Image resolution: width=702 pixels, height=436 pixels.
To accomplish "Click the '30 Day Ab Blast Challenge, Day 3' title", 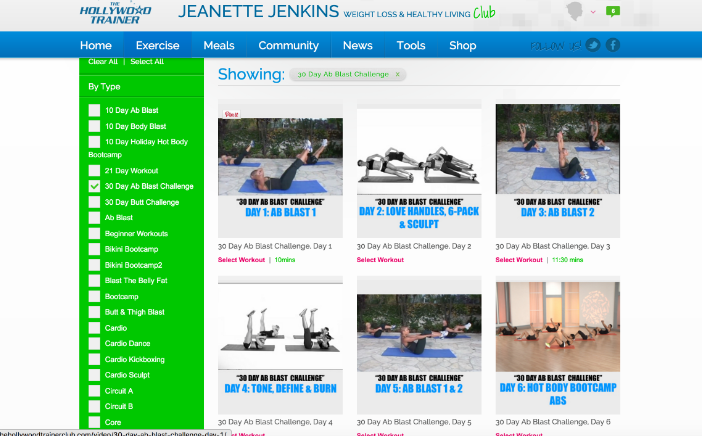I will pos(553,246).
